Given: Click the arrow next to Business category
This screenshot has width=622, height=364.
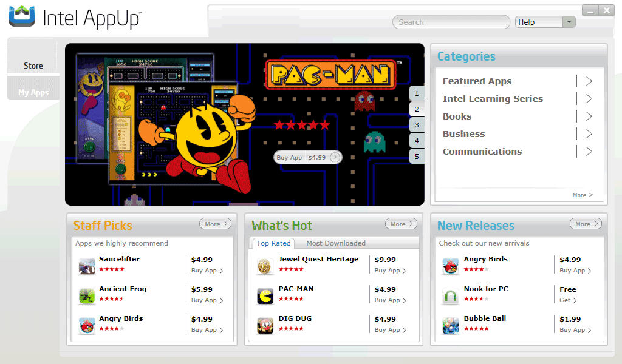Looking at the screenshot, I should [589, 134].
